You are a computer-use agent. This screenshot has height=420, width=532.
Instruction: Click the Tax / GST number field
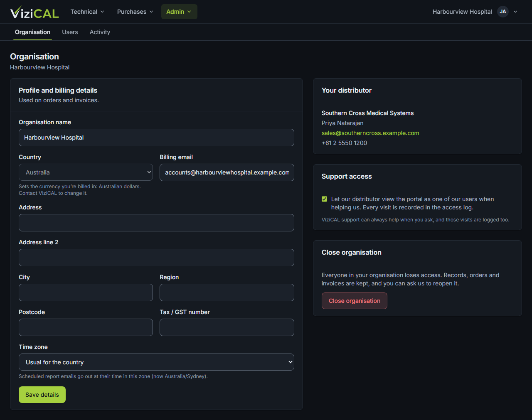click(227, 327)
